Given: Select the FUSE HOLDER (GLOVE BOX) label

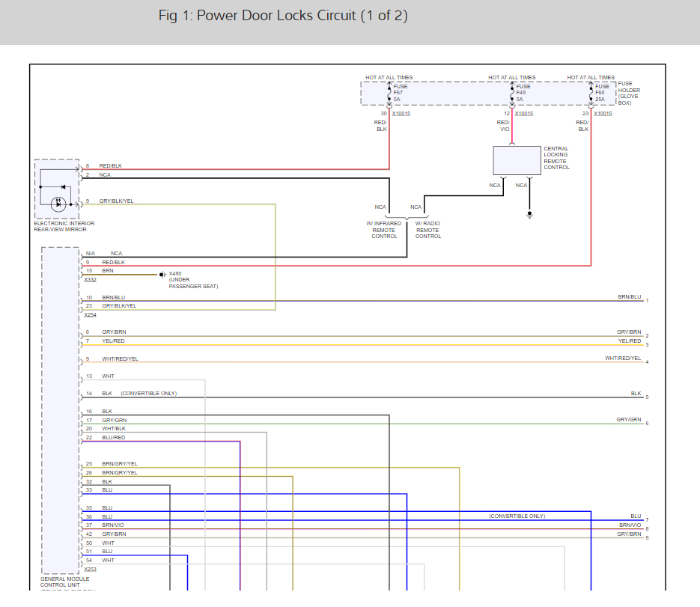Looking at the screenshot, I should 629,93.
